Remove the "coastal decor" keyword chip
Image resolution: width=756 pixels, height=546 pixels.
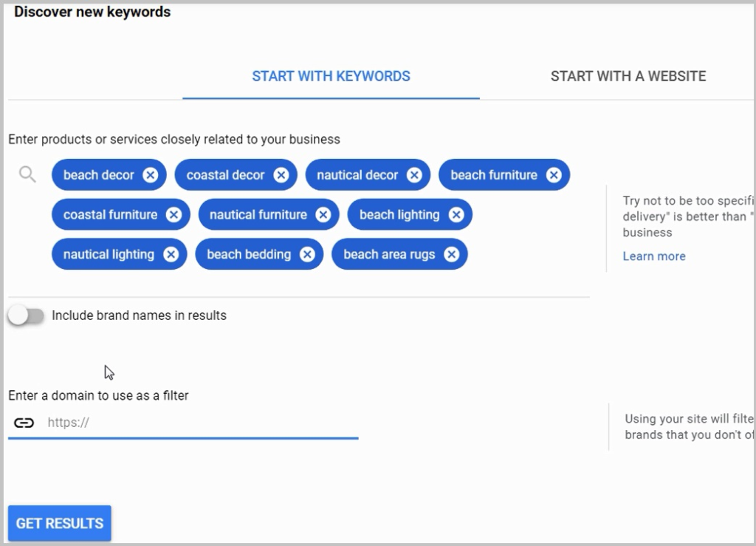280,175
